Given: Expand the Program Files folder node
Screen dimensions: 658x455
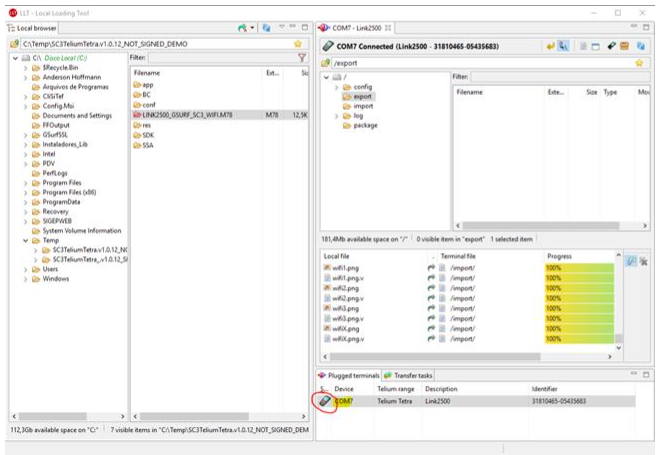Looking at the screenshot, I should tap(25, 182).
